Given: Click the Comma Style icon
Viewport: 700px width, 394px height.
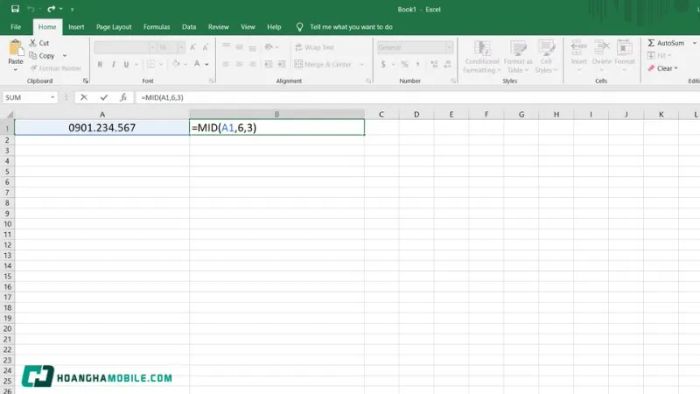Looking at the screenshot, I should (418, 65).
